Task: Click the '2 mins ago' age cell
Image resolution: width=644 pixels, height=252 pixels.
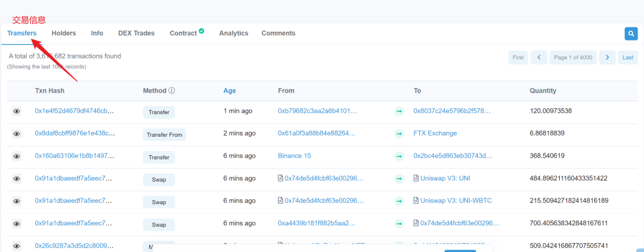Action: pos(240,133)
